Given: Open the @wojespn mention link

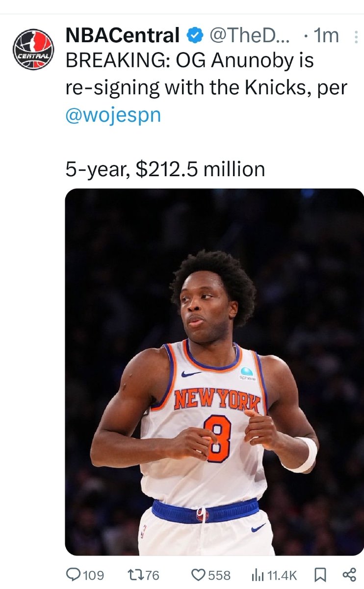Looking at the screenshot, I should (x=113, y=116).
